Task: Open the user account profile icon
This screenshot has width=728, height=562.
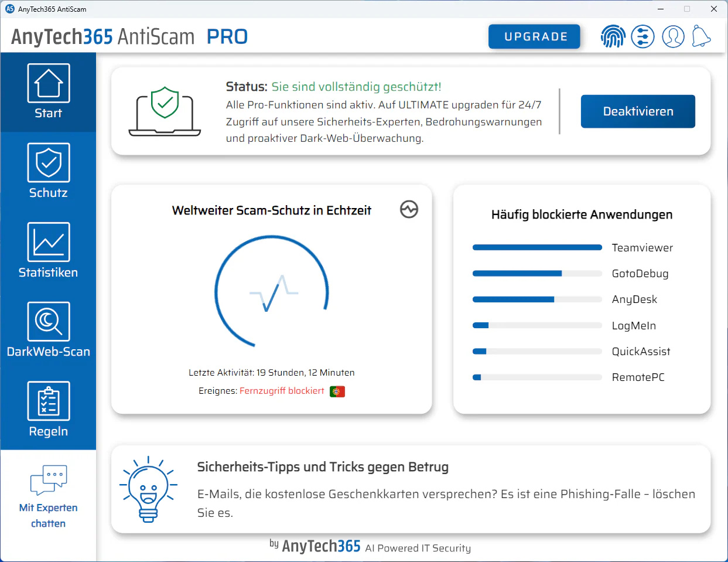Action: click(673, 36)
